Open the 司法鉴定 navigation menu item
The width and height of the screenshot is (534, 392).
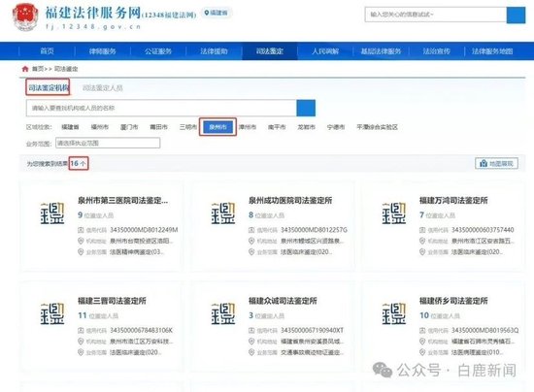coord(270,51)
